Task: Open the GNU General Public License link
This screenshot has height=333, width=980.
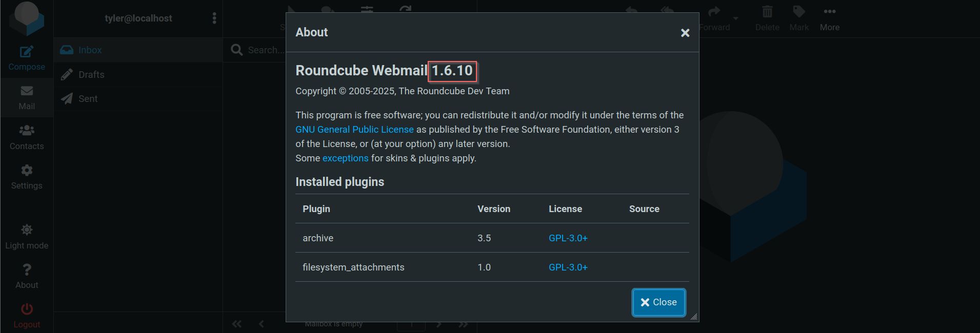Action: point(354,130)
